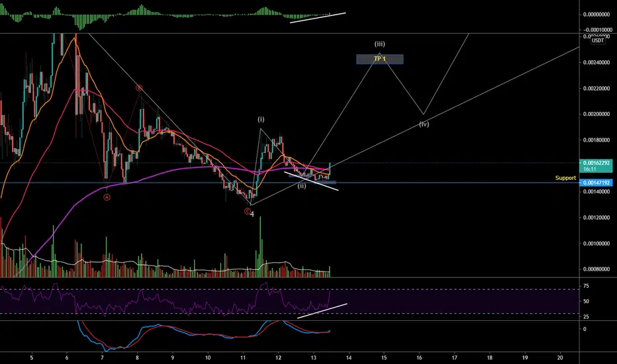Select the white divergence trendline on RSI pane

pos(322,311)
